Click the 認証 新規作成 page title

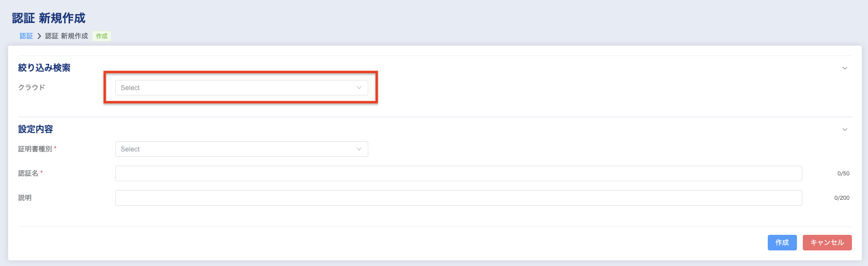pos(49,18)
